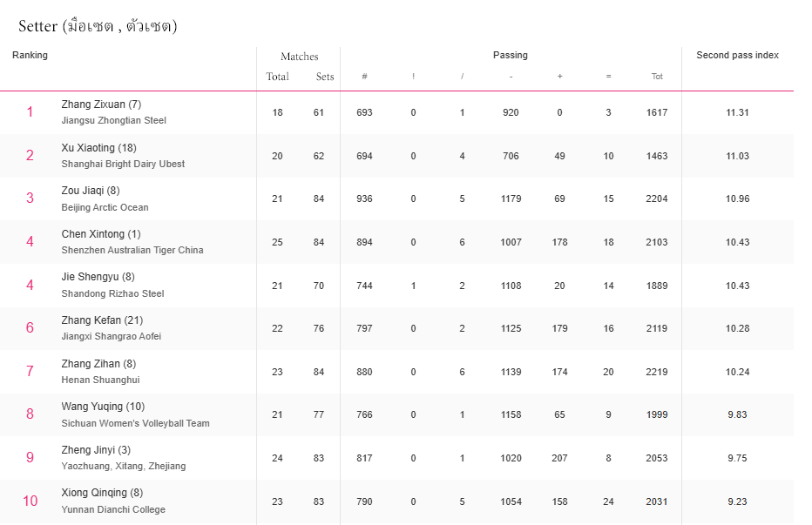Click the Passing group header
The height and width of the screenshot is (525, 812).
pos(511,55)
